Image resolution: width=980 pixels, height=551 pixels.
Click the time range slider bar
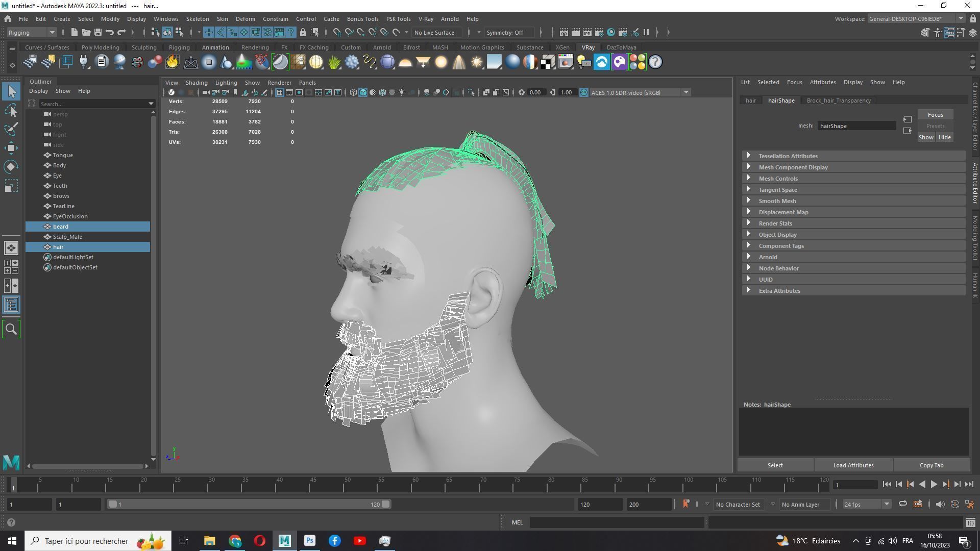pyautogui.click(x=249, y=504)
